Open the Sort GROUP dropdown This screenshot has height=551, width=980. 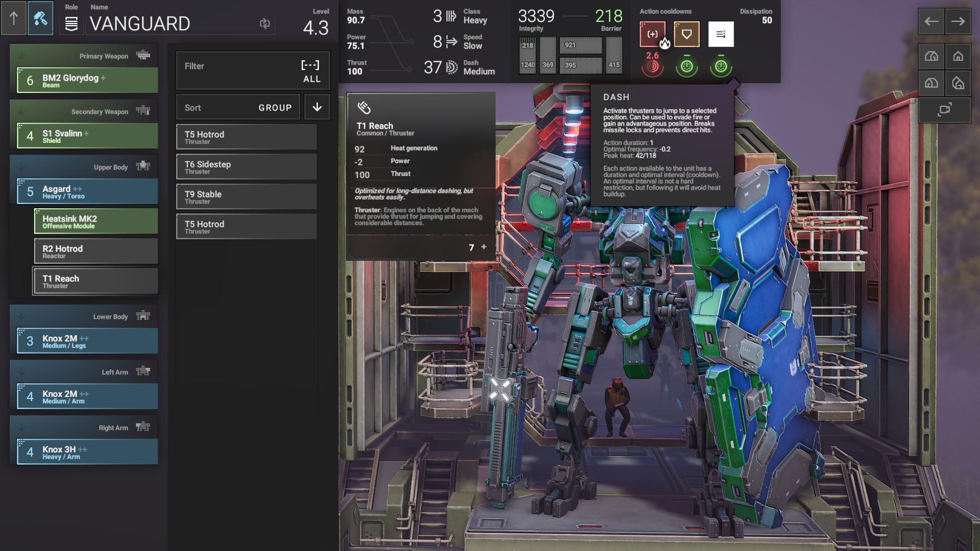pyautogui.click(x=238, y=108)
